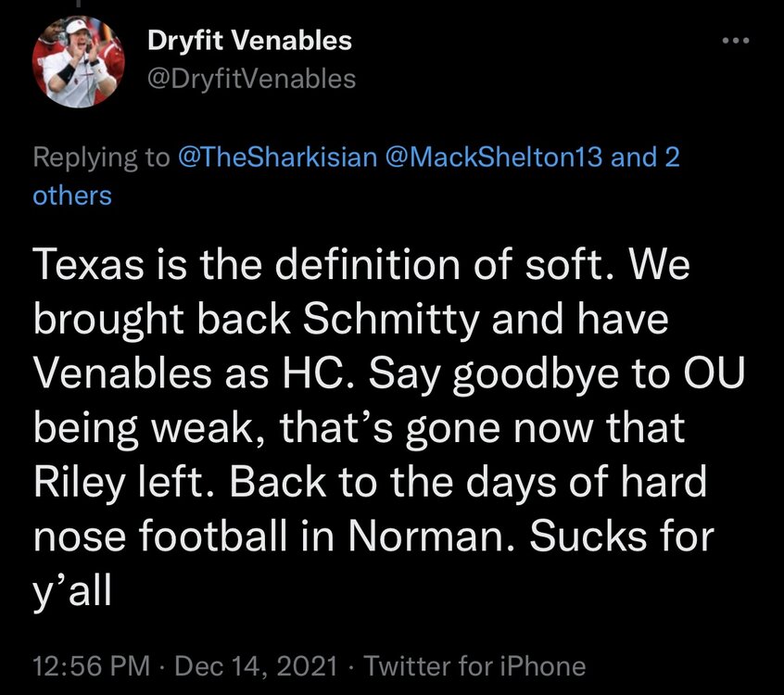Open the three-dot more options menu

pos(734,41)
